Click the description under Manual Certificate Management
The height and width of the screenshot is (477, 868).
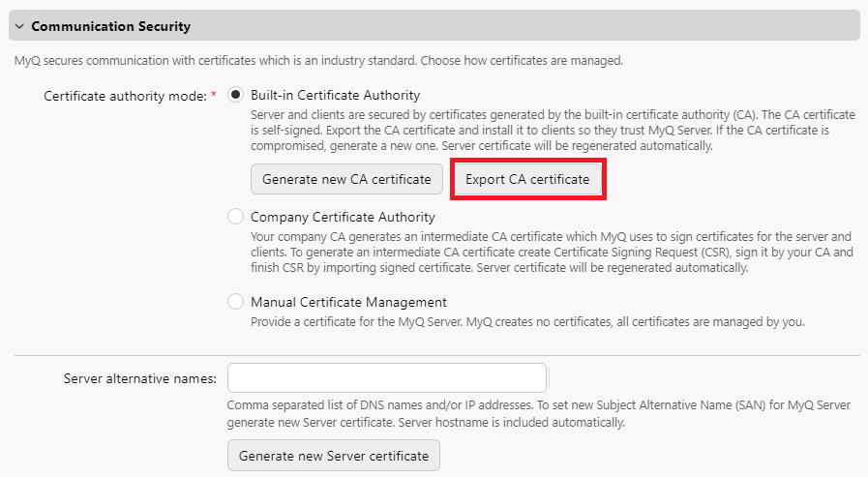[x=527, y=321]
